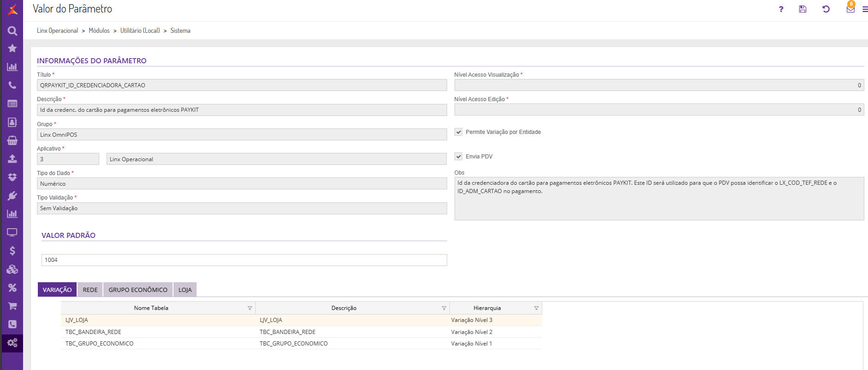Switch to the GRUPO ECONÔMICO tab

coord(138,290)
